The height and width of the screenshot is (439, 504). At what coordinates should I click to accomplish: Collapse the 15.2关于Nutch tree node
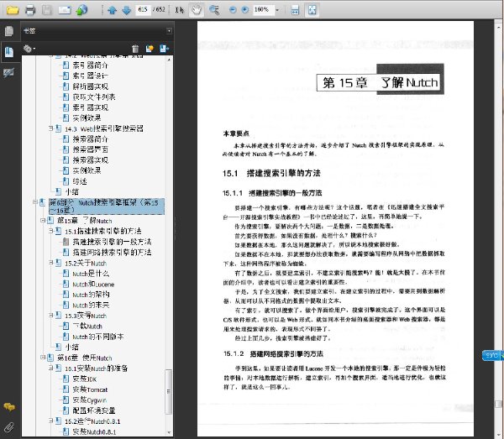[50, 263]
